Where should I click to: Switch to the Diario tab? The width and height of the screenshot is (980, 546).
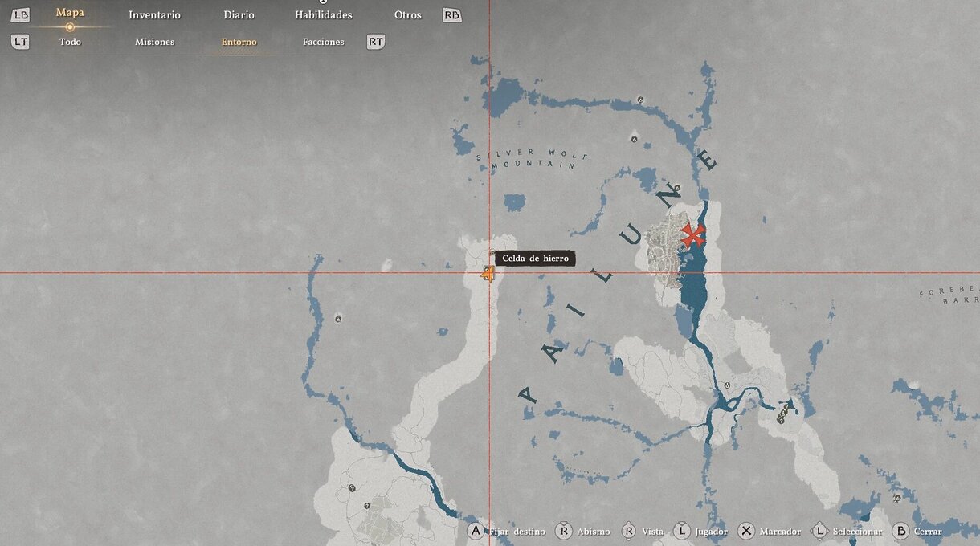click(239, 15)
